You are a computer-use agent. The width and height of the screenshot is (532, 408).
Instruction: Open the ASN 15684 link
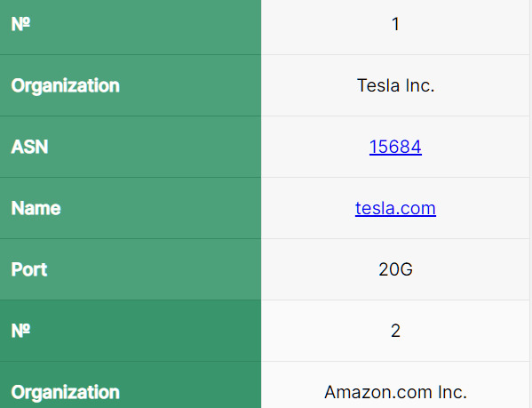(395, 147)
